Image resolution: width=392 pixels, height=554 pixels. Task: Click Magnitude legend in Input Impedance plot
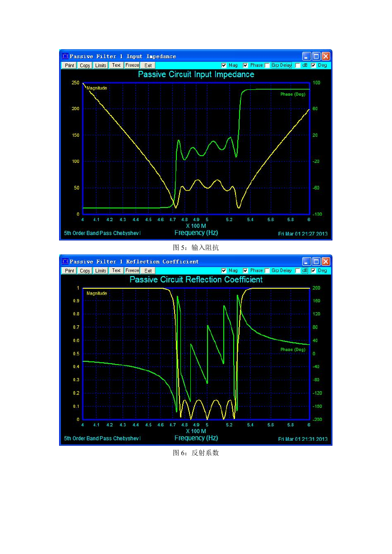(x=97, y=88)
